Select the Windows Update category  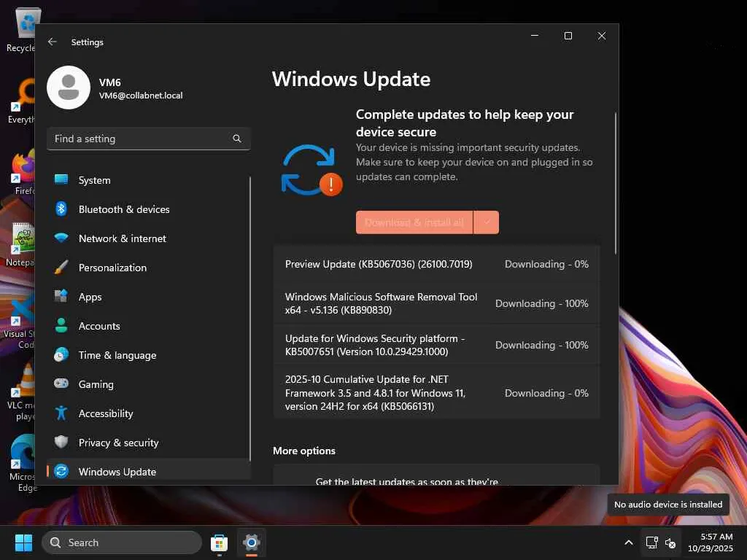[149, 472]
